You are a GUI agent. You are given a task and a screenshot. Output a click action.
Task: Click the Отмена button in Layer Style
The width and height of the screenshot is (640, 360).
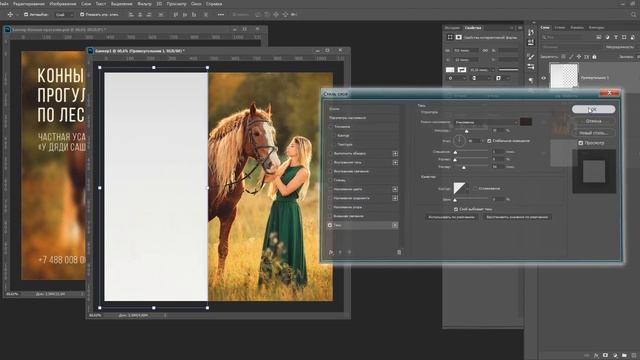pos(593,121)
